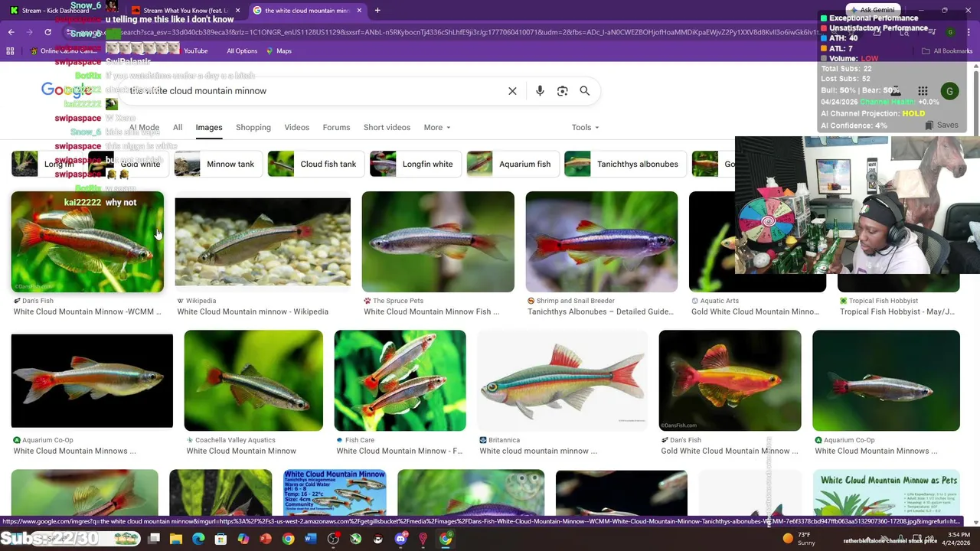Screen dimensions: 980x551
Task: Select the Images tab
Action: click(209, 128)
